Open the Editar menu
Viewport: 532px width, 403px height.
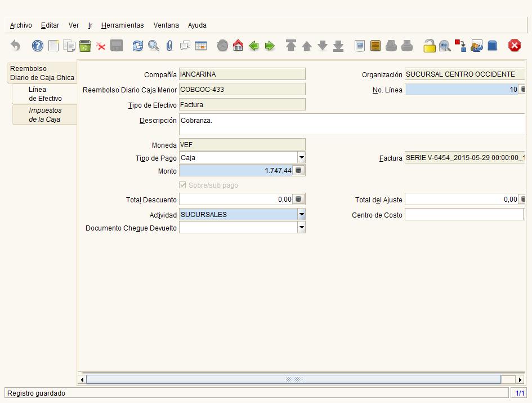[50, 25]
